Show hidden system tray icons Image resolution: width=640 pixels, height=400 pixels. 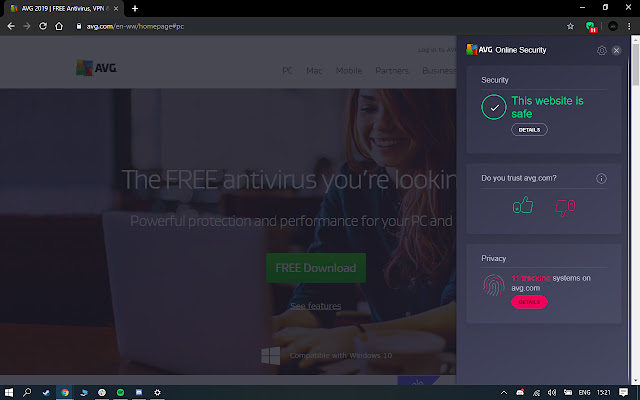(x=504, y=393)
